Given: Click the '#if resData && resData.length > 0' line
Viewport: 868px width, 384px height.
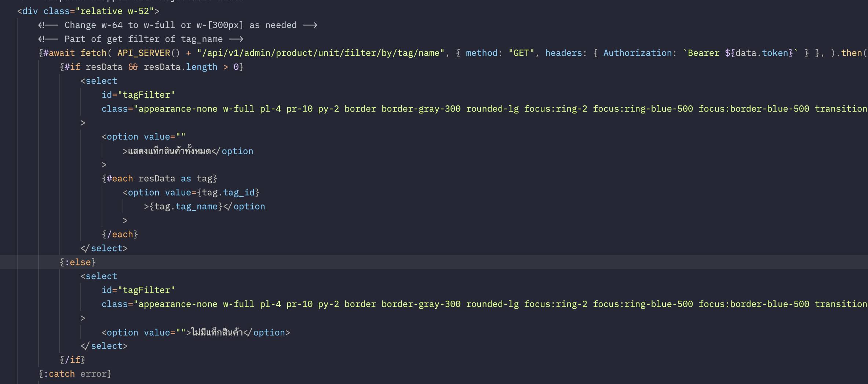Looking at the screenshot, I should pyautogui.click(x=152, y=67).
